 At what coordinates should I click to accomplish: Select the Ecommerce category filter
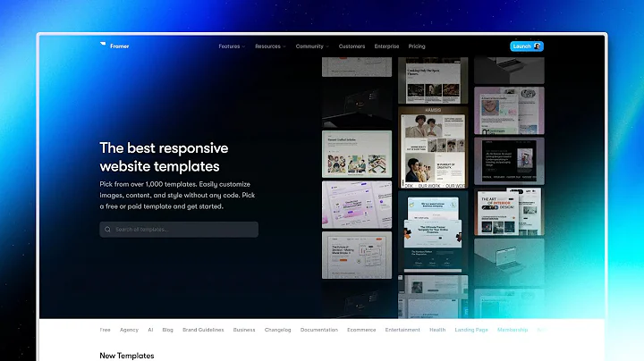point(361,330)
